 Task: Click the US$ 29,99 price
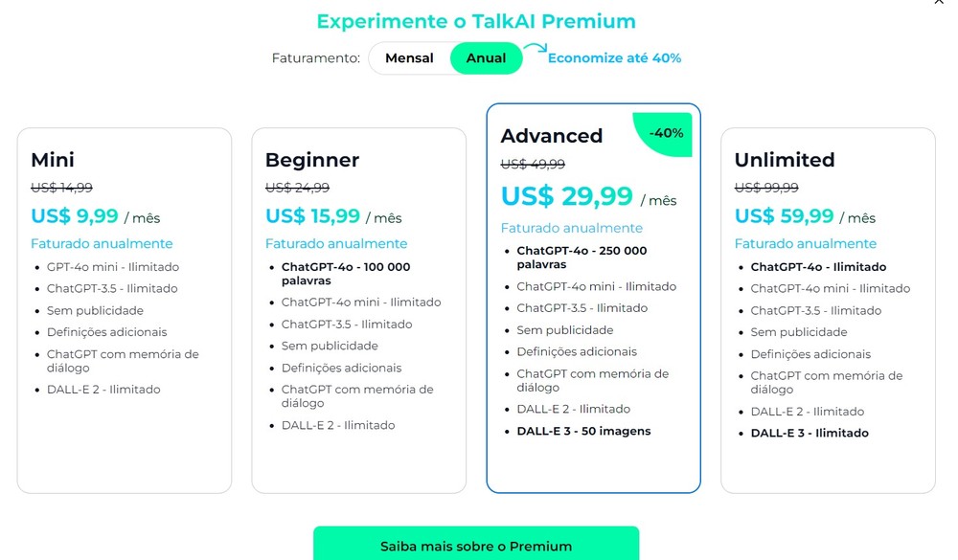(564, 196)
